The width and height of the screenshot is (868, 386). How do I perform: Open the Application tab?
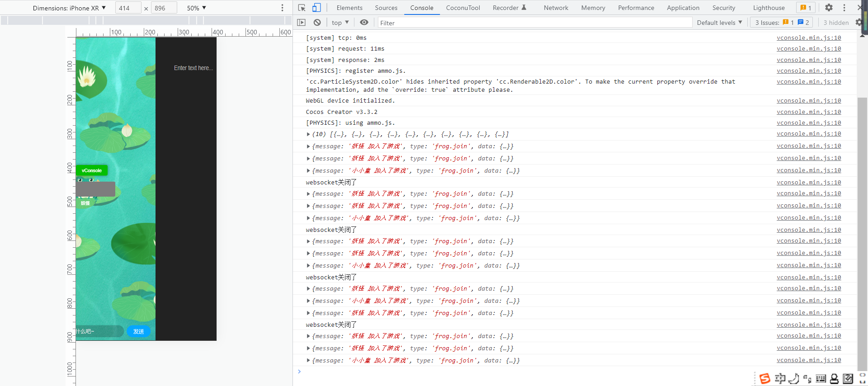point(683,8)
